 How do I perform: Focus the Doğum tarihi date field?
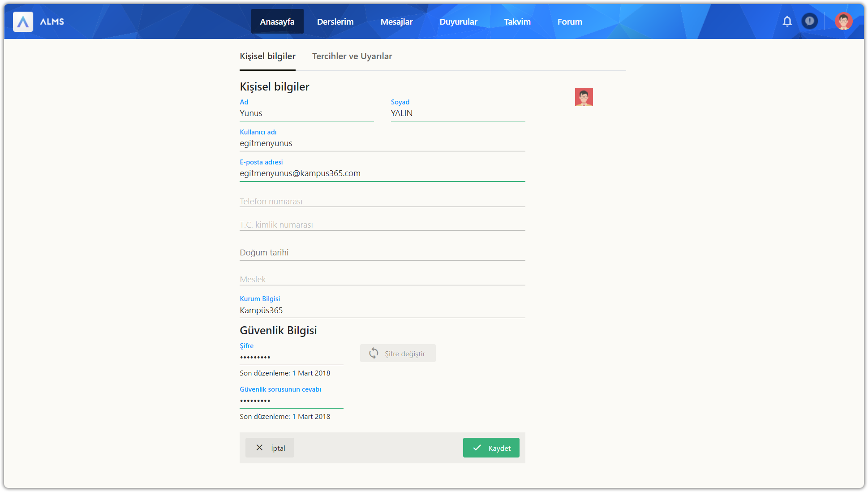tap(382, 253)
